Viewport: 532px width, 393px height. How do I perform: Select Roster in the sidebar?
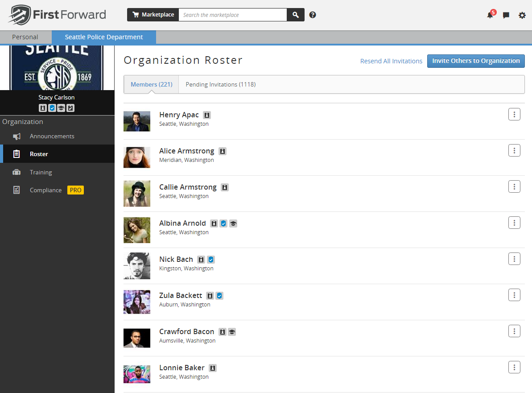click(x=58, y=154)
